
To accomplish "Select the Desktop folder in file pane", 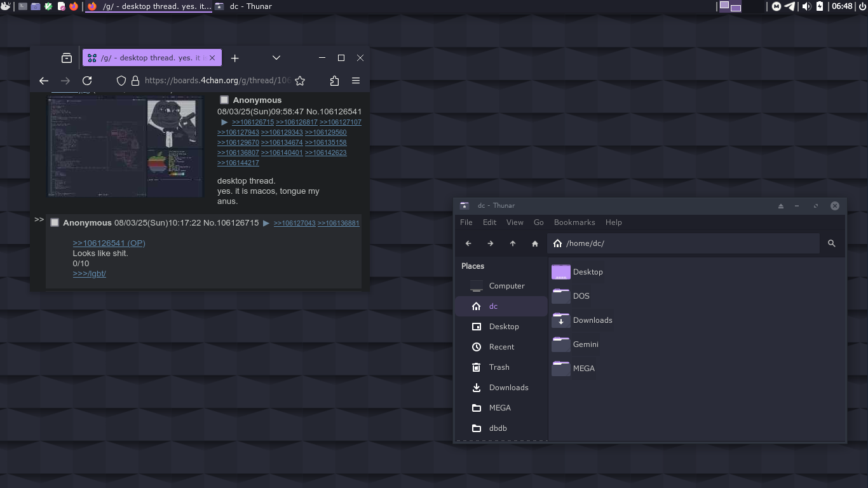I will (x=578, y=272).
